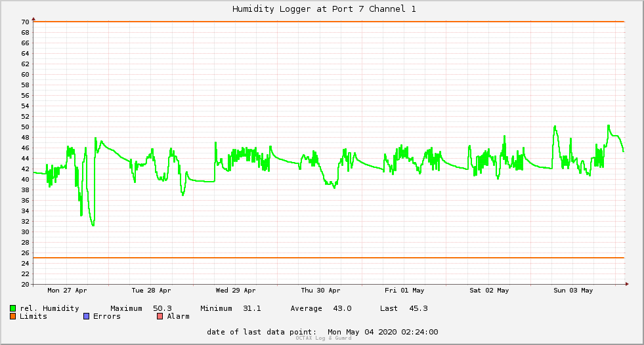Click the lower orange limit line at 25

click(329, 258)
